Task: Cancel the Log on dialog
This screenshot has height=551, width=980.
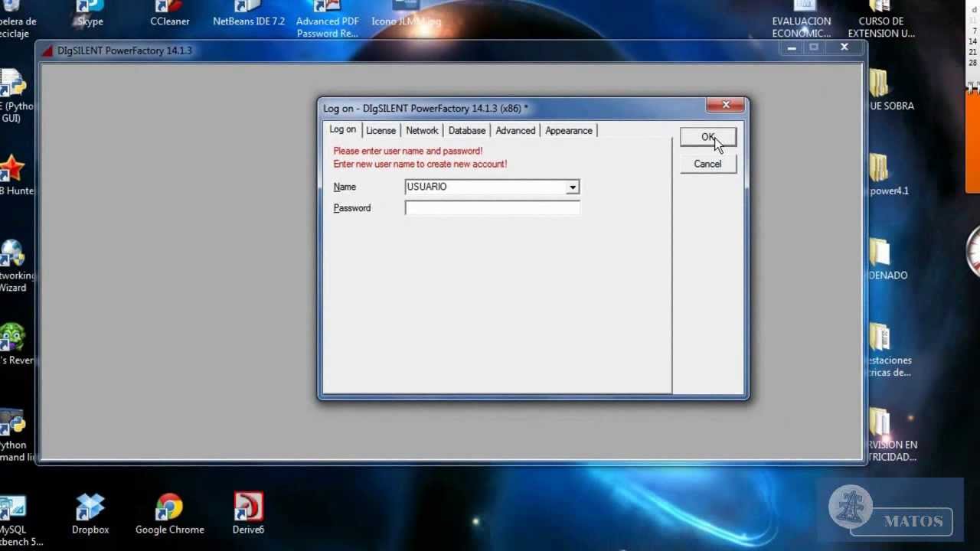Action: click(708, 164)
